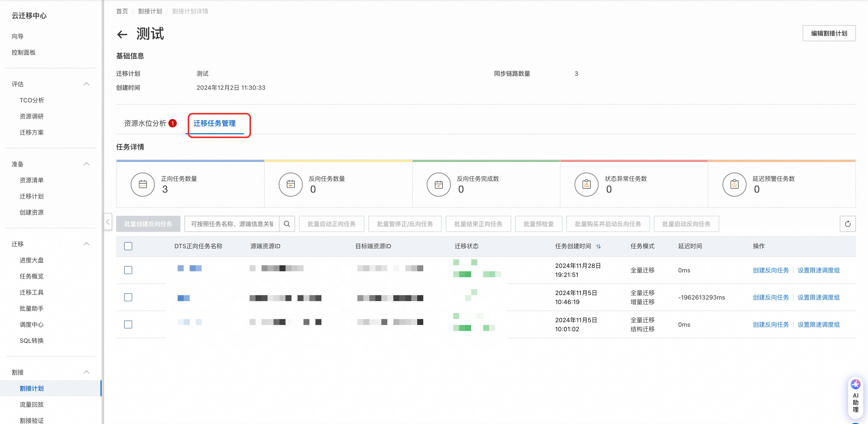Open 流量回放 in the sidebar
The width and height of the screenshot is (868, 424).
pyautogui.click(x=32, y=404)
